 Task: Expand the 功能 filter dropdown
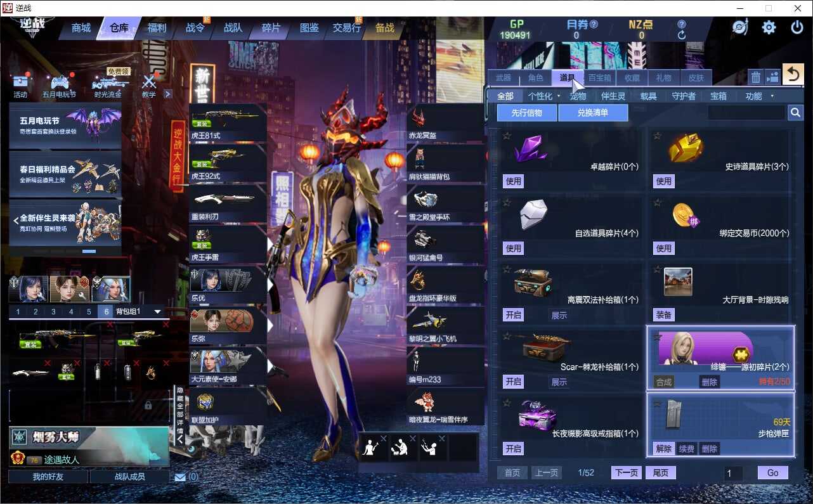[772, 96]
